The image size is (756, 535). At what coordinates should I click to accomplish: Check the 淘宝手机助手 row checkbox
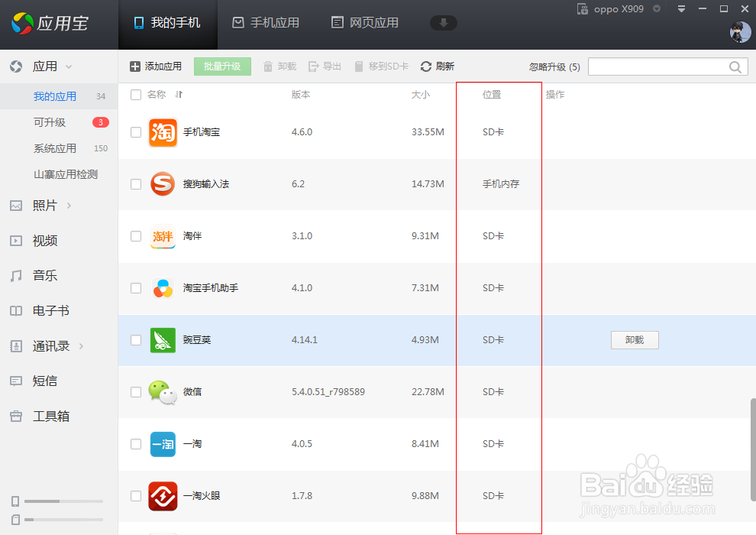click(x=136, y=288)
